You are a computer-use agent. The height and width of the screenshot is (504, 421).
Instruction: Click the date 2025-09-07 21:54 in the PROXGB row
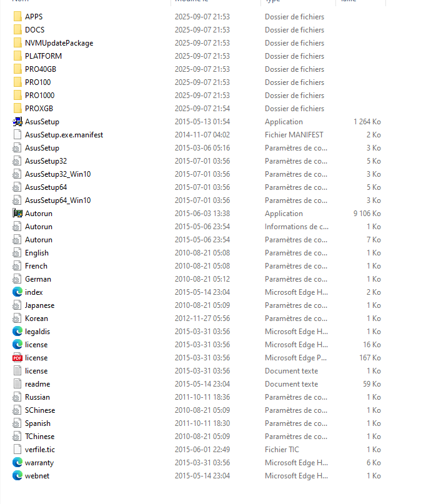pos(202,108)
